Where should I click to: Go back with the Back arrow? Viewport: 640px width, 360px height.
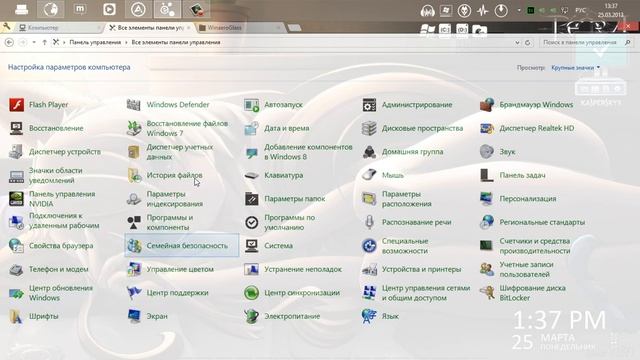point(9,42)
